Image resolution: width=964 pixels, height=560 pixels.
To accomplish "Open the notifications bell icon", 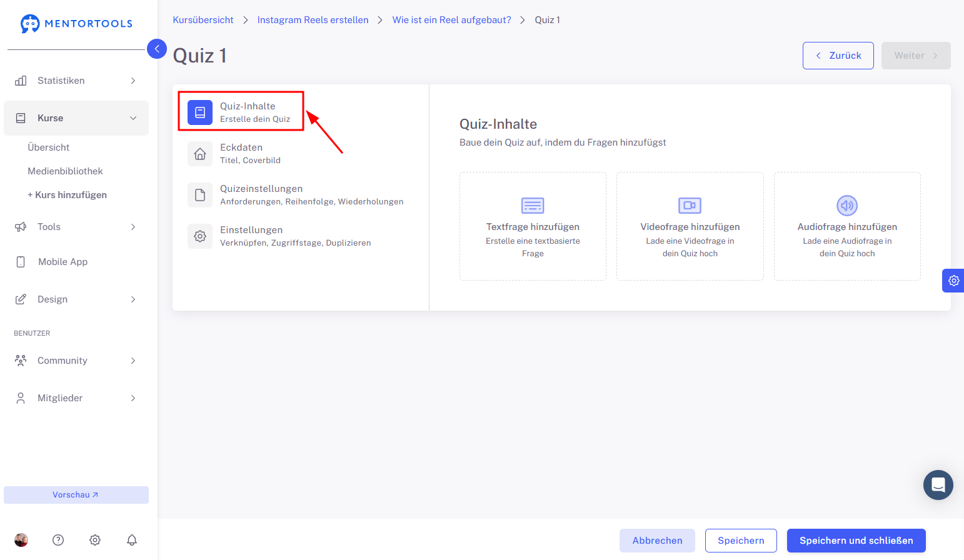I will pos(132,540).
